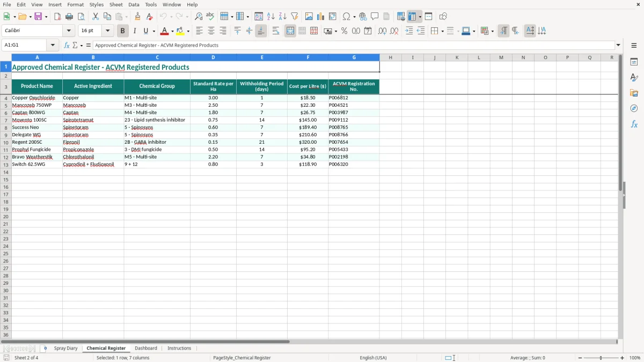Apply red Font Color swatch
The image size is (644, 362).
point(164,31)
